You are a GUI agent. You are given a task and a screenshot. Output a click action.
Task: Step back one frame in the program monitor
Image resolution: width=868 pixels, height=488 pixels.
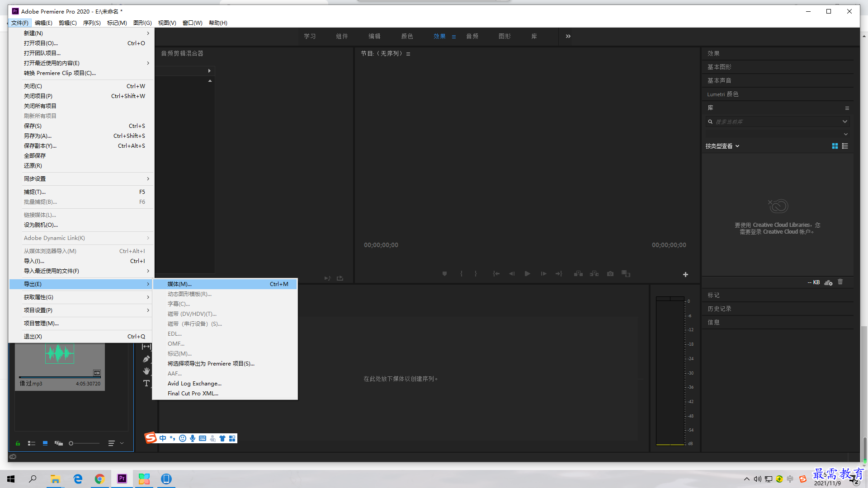point(512,274)
